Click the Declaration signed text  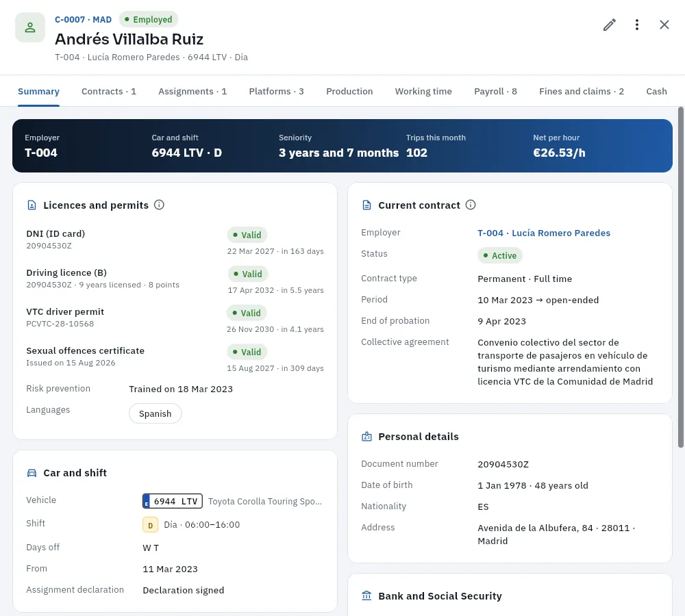(184, 590)
